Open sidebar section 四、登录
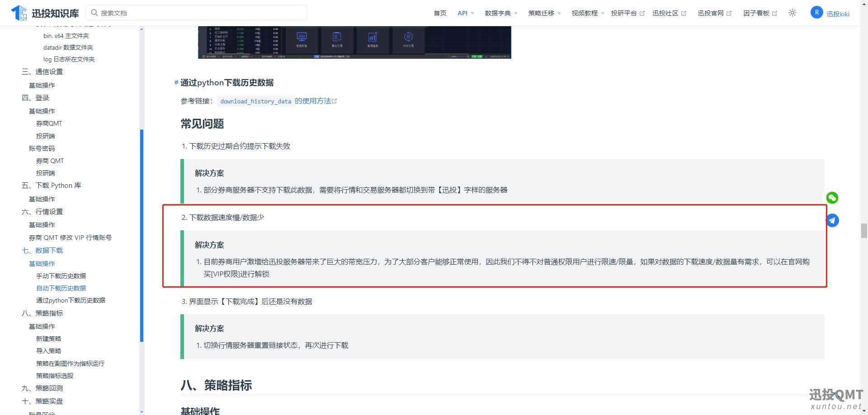This screenshot has height=415, width=868. (x=35, y=98)
